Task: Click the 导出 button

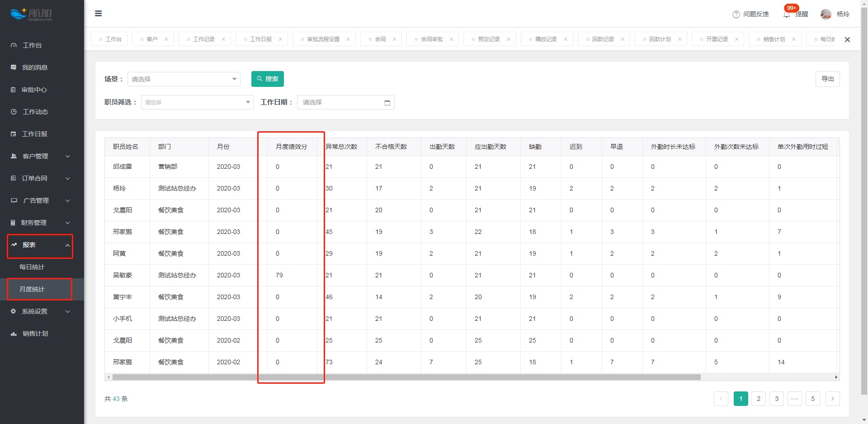Action: 828,79
